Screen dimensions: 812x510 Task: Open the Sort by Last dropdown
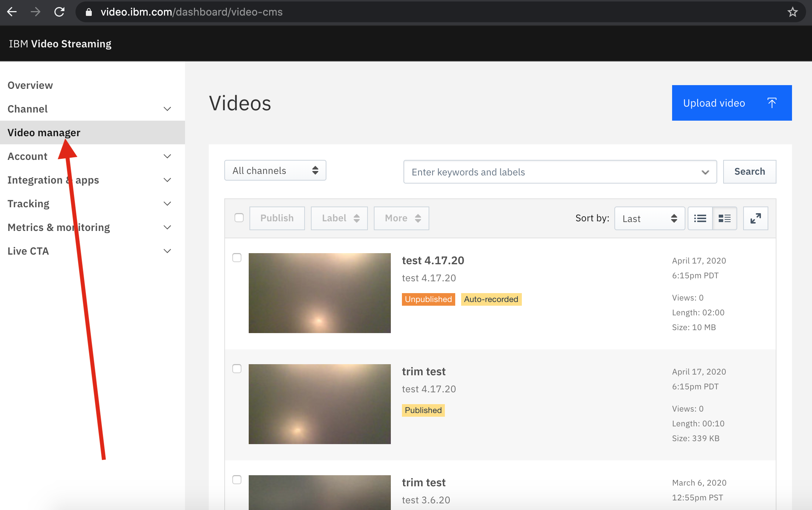pos(650,218)
